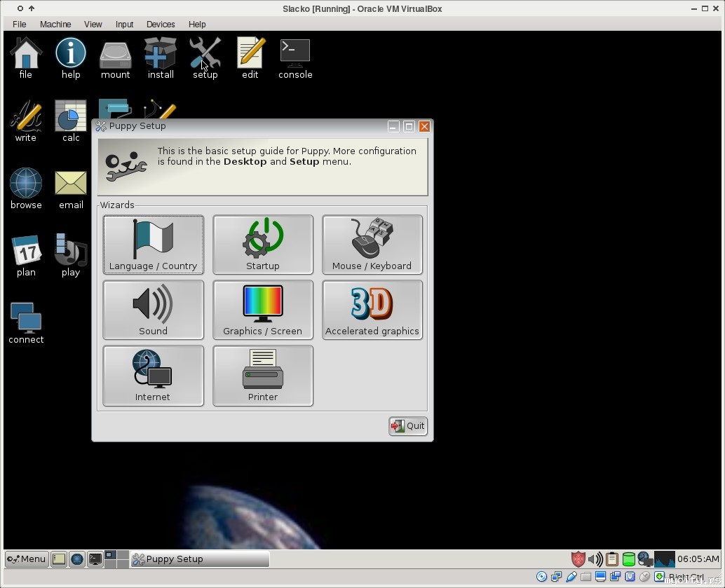Click the clock showing 06:05 AM
The image size is (725, 588).
698,559
